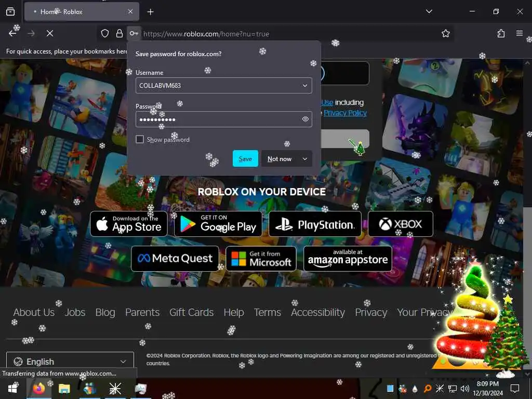The image size is (532, 399).
Task: Open the Windows Start menu
Action: [x=13, y=389]
